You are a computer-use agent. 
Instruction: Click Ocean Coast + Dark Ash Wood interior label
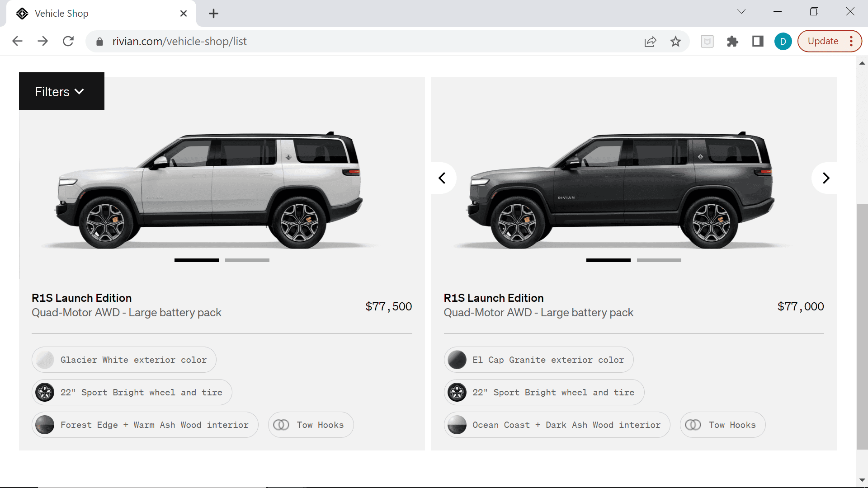[x=566, y=425]
